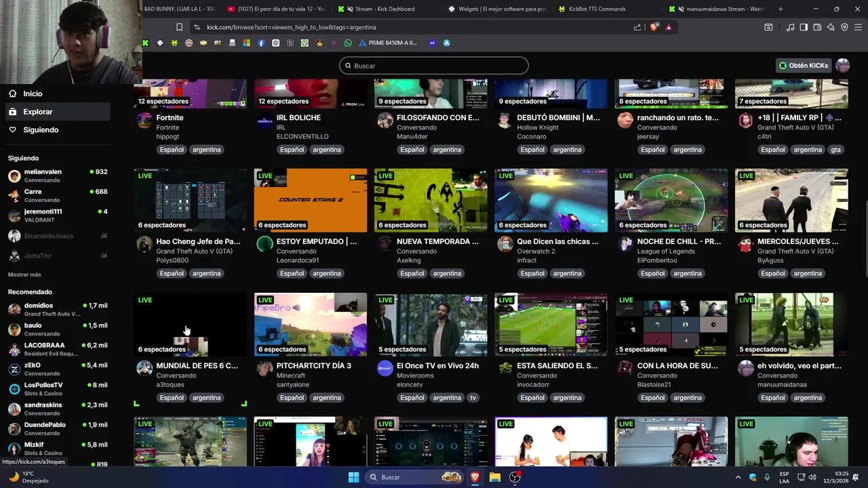Image resolution: width=868 pixels, height=488 pixels.
Task: Click Mizkif channel avatar
Action: pos(14,449)
